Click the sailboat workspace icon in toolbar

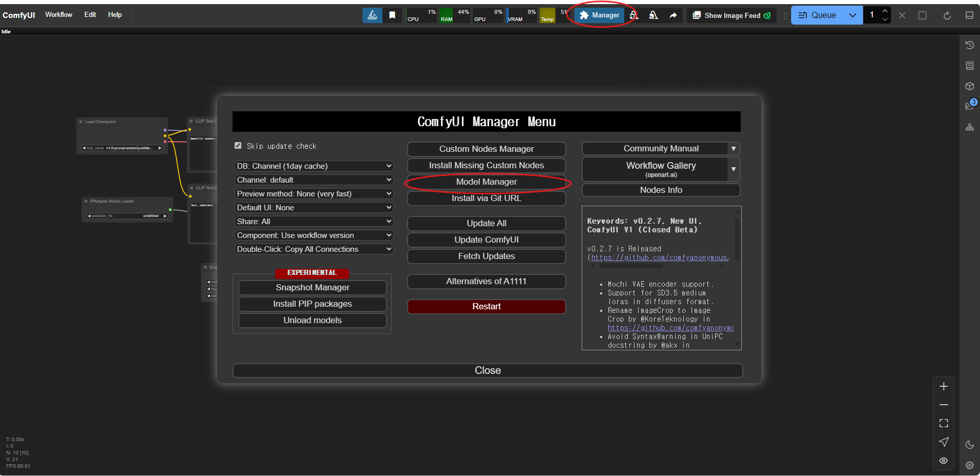372,15
